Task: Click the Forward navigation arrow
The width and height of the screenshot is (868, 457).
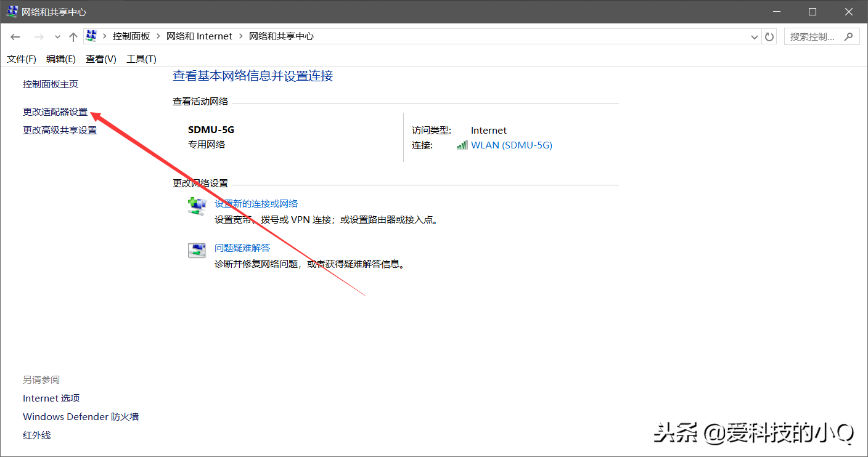Action: click(x=38, y=37)
